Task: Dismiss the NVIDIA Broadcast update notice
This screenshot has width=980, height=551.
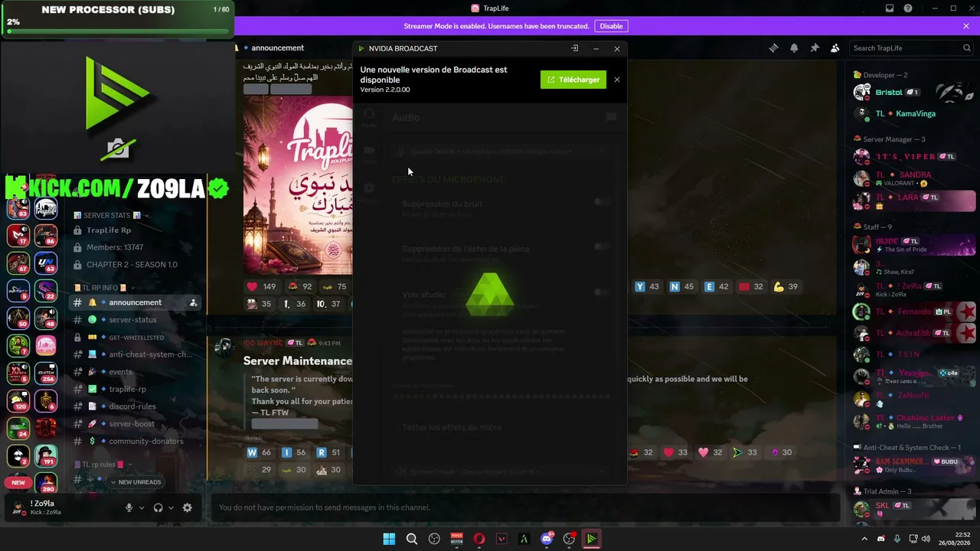Action: 617,80
